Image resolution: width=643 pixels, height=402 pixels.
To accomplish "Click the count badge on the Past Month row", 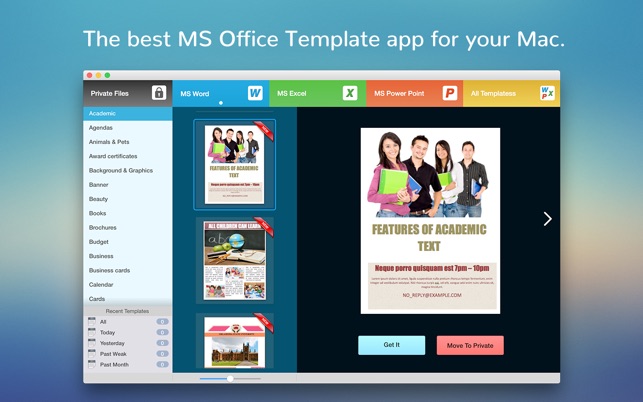I will click(x=162, y=364).
